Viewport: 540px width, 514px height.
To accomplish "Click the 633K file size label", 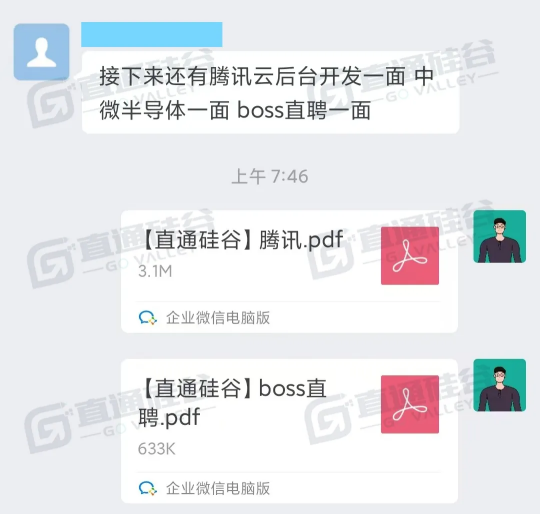I will (x=157, y=449).
